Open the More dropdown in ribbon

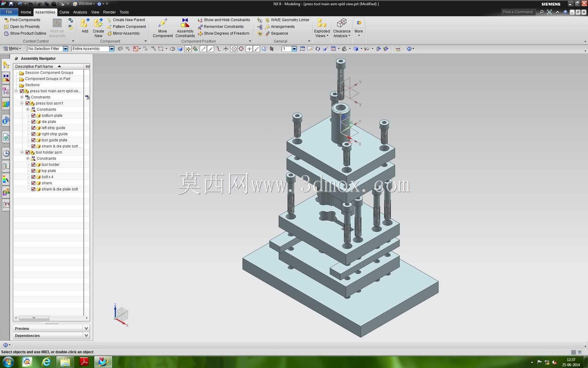(x=359, y=28)
